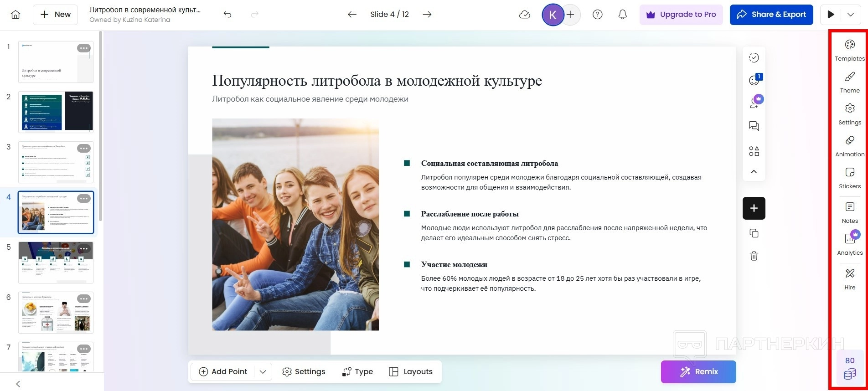Viewport: 868px width, 391px height.
Task: Delete slide using trash icon
Action: pyautogui.click(x=754, y=256)
